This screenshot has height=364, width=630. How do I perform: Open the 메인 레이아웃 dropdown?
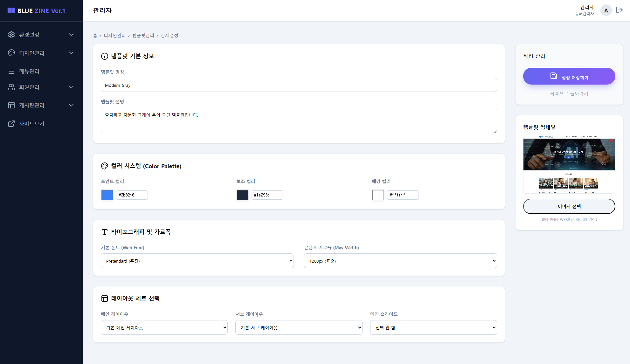[164, 327]
